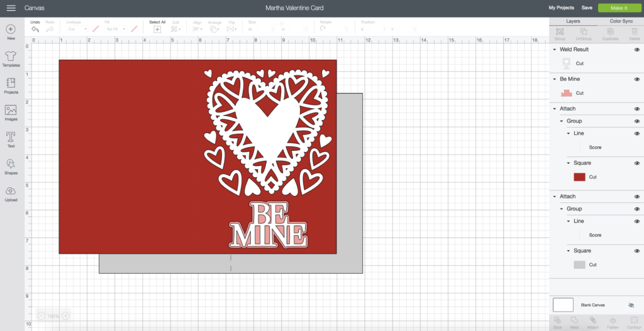The image size is (644, 331).
Task: Save the project
Action: [x=587, y=8]
